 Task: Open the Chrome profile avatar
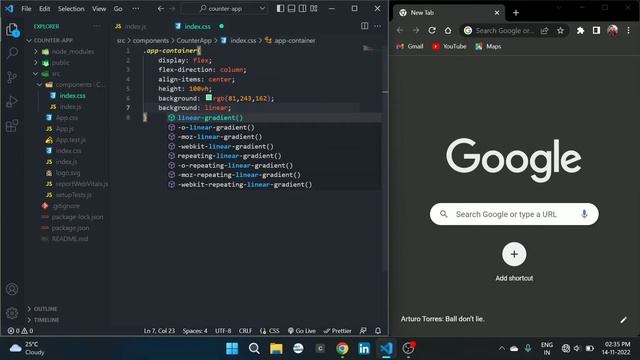point(612,30)
